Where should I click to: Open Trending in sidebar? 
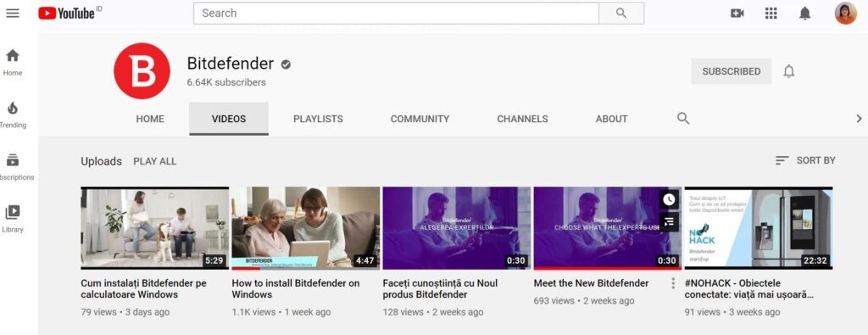tap(12, 114)
